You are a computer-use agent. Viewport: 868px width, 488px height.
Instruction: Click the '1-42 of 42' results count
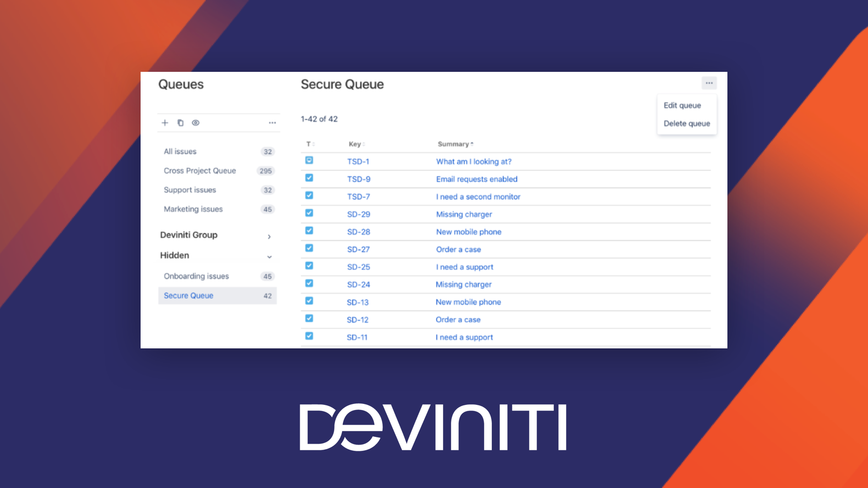coord(319,119)
